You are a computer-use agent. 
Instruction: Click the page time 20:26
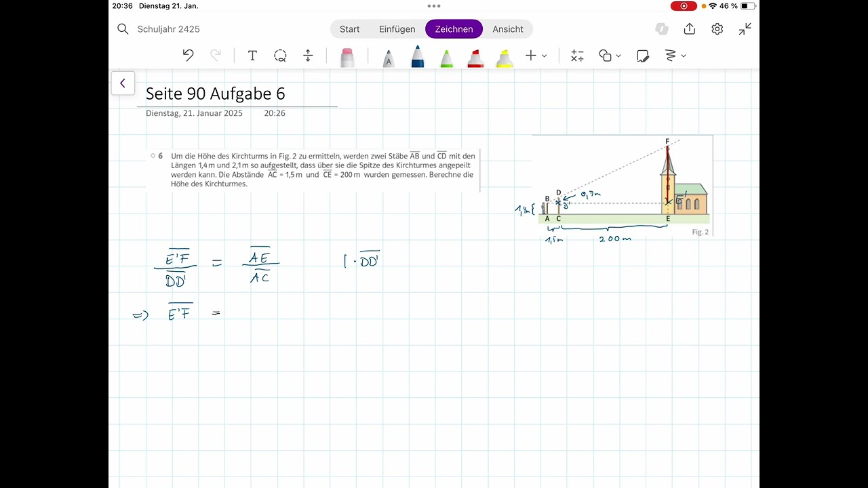tap(275, 113)
